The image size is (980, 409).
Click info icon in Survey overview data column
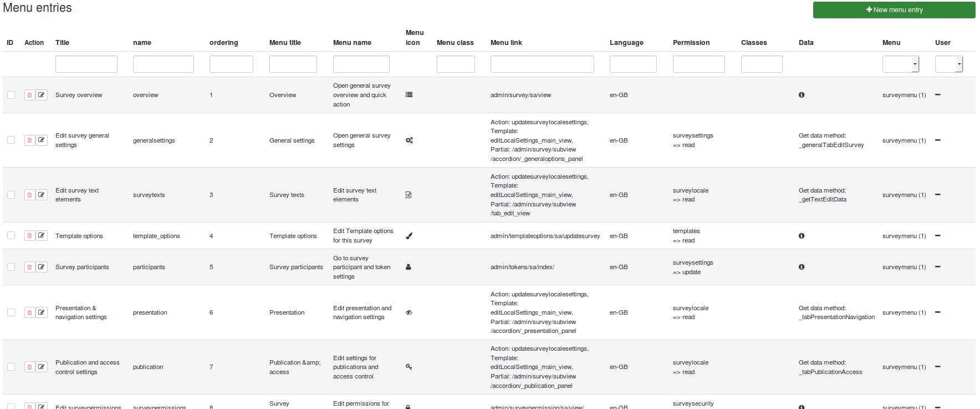(802, 95)
